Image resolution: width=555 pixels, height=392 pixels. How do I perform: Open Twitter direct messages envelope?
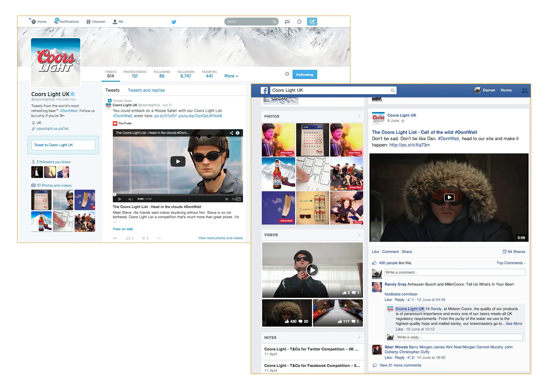point(287,22)
